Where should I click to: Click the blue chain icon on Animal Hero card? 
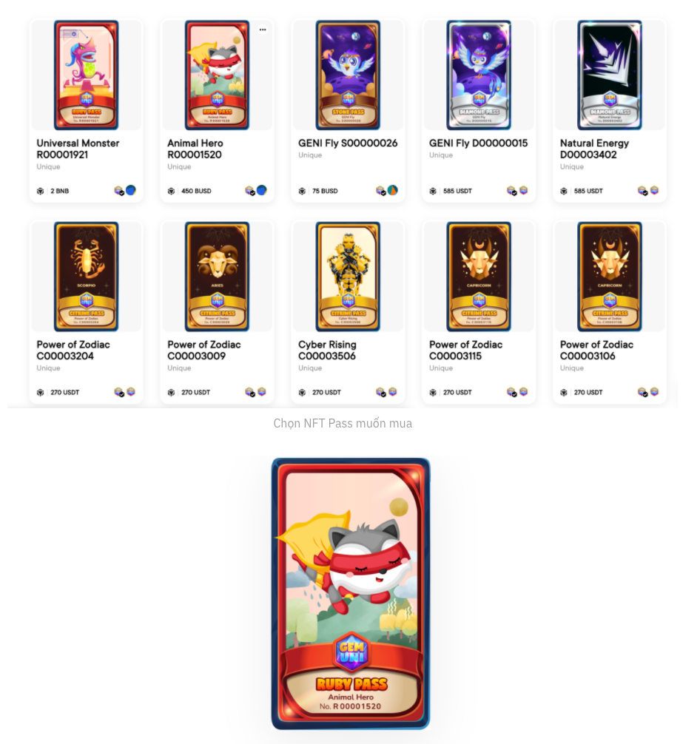pyautogui.click(x=262, y=190)
